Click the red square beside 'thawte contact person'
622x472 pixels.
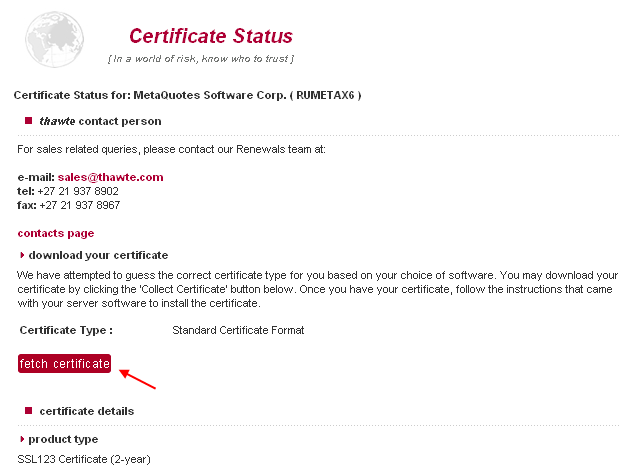28,121
